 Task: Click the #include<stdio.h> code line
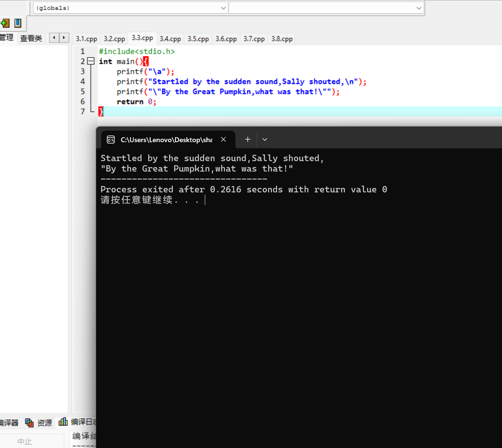tap(137, 51)
